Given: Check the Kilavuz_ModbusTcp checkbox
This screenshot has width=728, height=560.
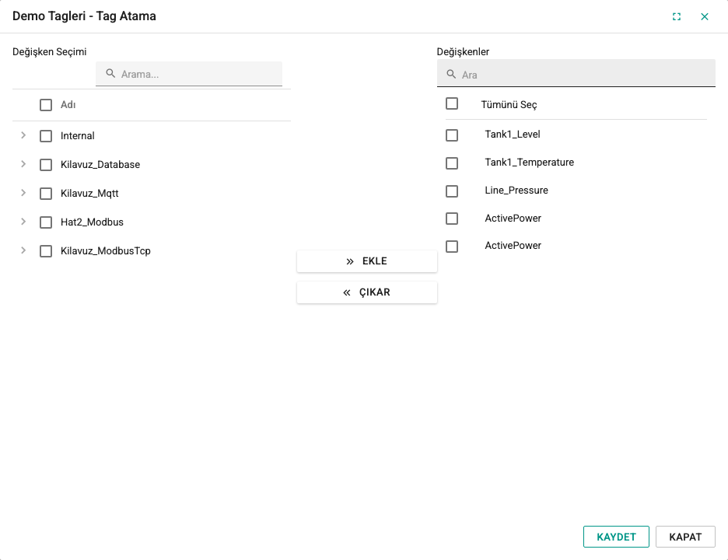Looking at the screenshot, I should pos(46,251).
